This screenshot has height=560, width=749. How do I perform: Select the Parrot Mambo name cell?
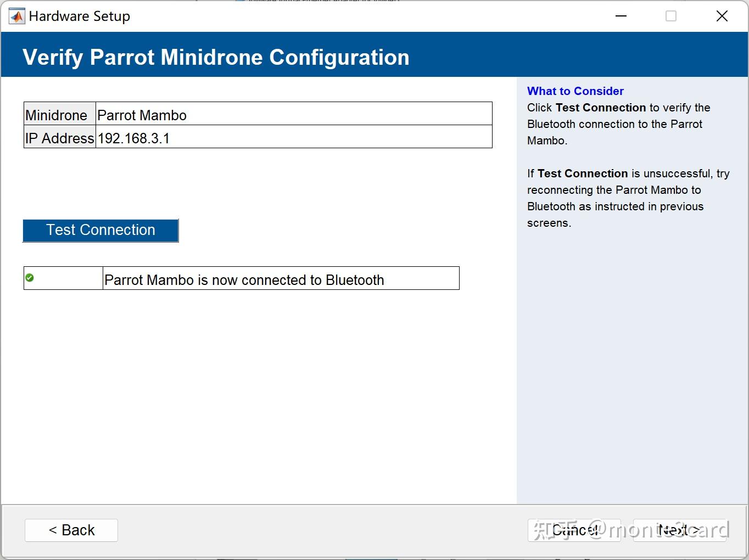(x=142, y=115)
